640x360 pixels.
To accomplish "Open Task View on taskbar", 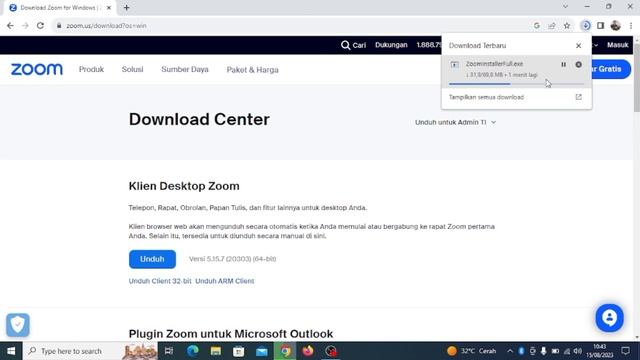I will pyautogui.click(x=169, y=351).
